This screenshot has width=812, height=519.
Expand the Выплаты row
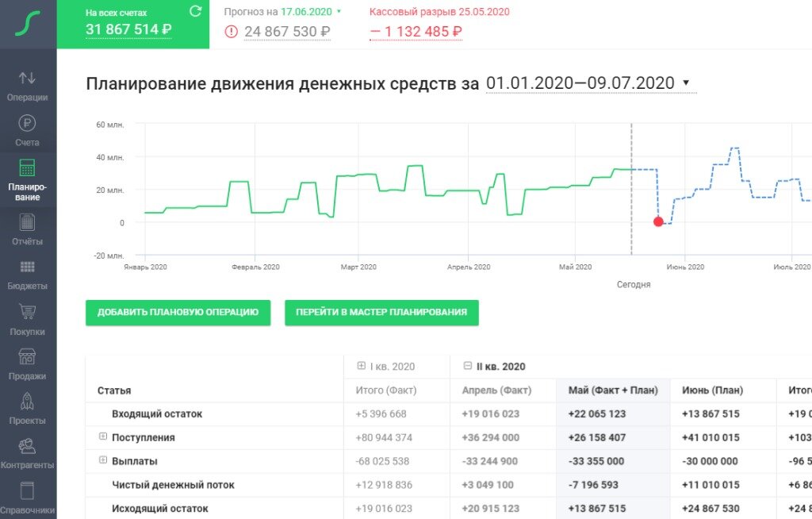pos(102,460)
